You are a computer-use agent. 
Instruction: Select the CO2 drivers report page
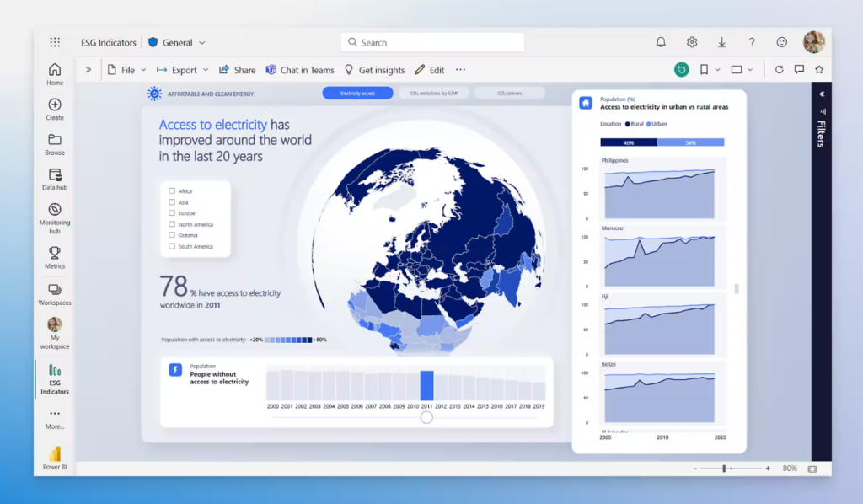point(510,93)
